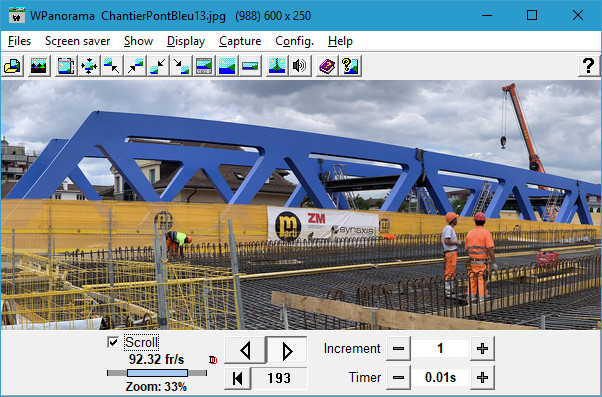Click the large question mark help button
This screenshot has height=397, width=602.
(589, 66)
